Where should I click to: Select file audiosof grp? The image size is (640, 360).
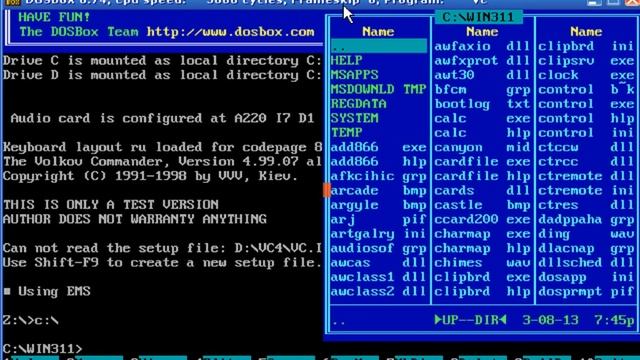(x=379, y=248)
